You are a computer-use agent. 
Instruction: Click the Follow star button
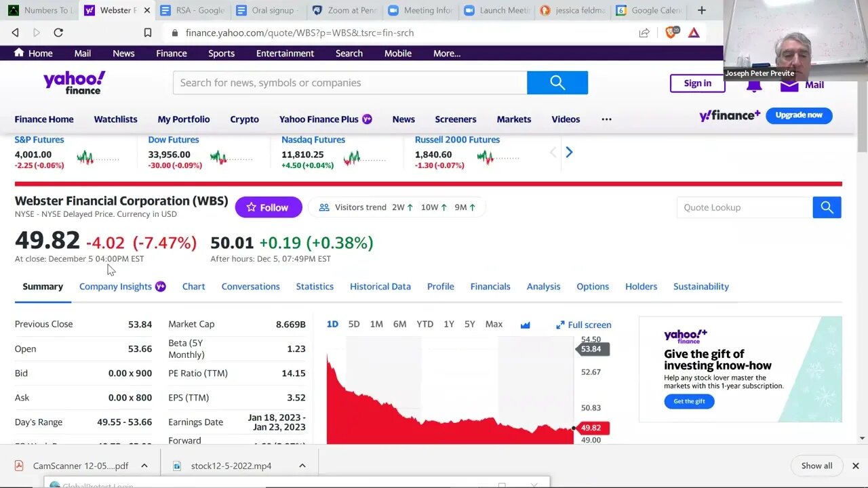coord(269,207)
